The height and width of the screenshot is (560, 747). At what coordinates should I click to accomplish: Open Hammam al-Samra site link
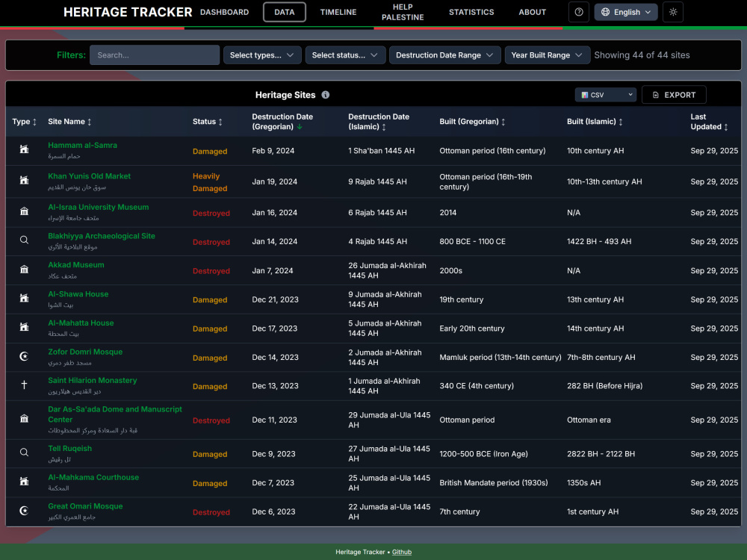82,145
